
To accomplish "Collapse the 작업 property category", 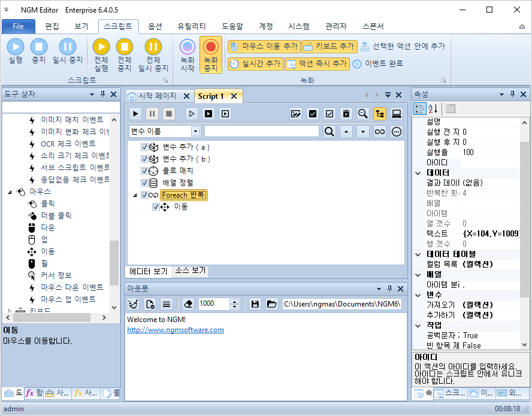I will point(418,326).
